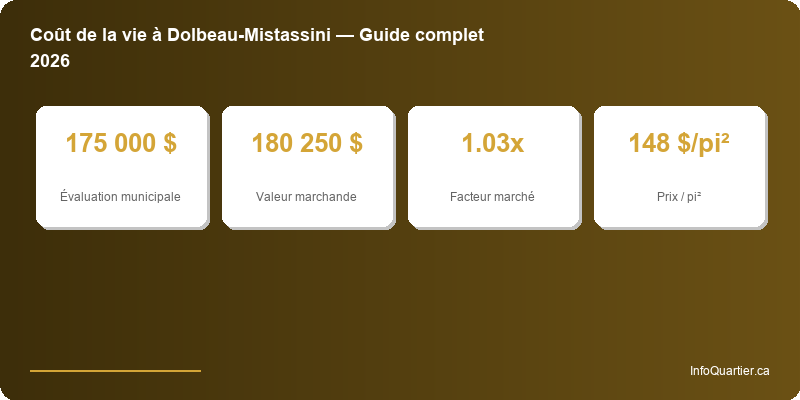
Task: Click the Prix / pi² caption
Action: pos(679,197)
